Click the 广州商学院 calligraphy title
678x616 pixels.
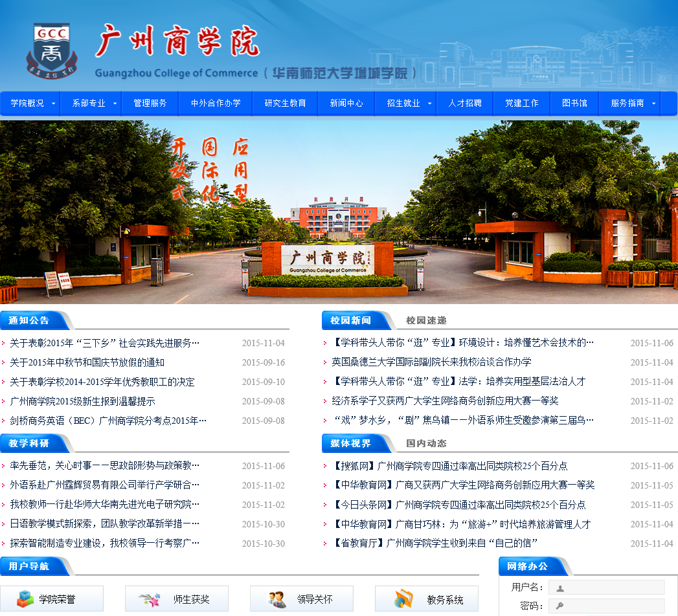click(177, 41)
